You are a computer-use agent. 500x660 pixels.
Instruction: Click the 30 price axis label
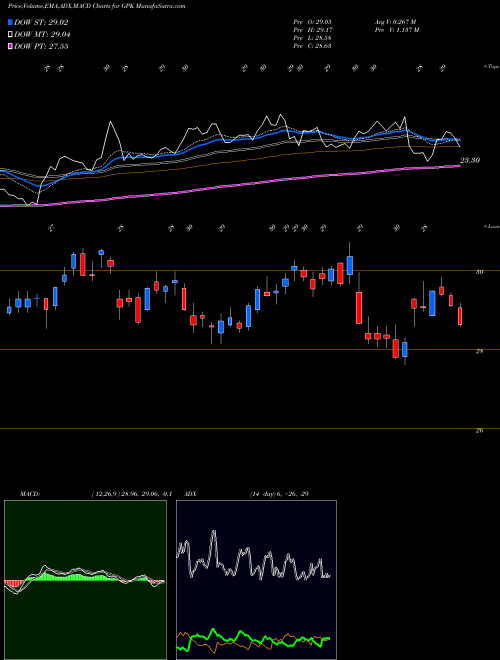pyautogui.click(x=479, y=272)
